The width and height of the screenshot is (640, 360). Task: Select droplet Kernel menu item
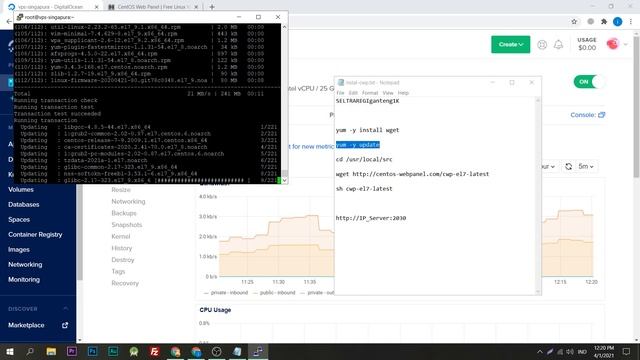[120, 236]
